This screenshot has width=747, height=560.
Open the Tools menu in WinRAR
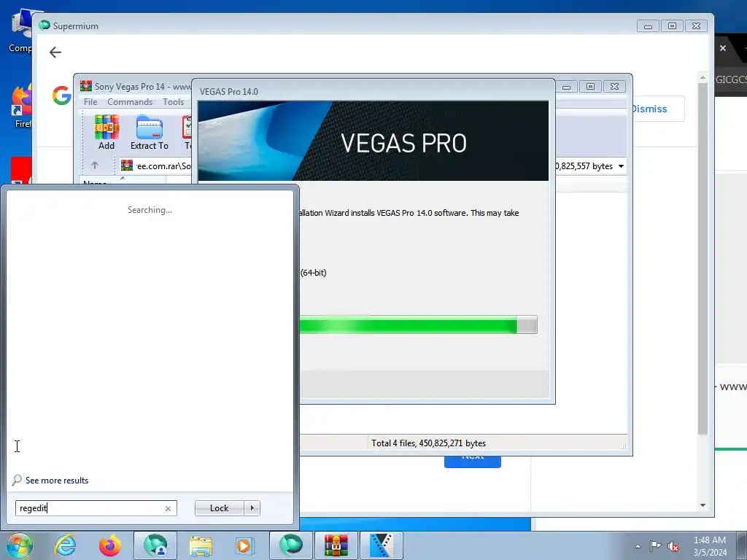(x=173, y=102)
